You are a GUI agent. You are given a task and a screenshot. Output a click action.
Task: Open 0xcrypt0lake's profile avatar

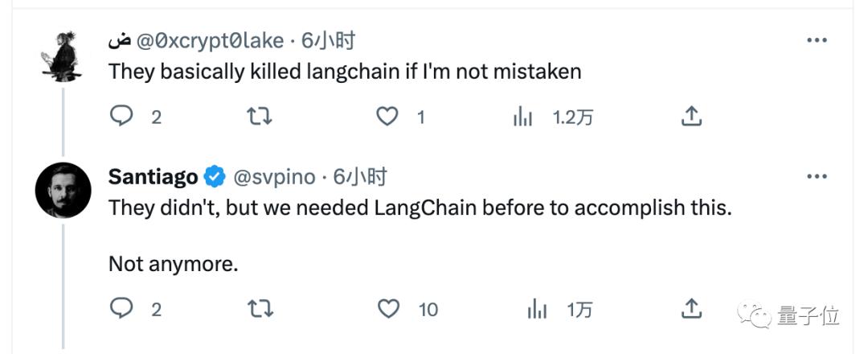tap(61, 57)
